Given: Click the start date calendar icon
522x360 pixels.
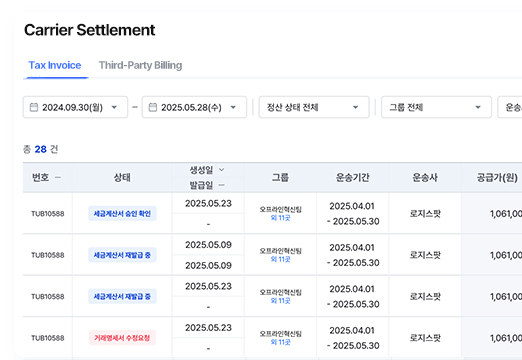Looking at the screenshot, I should (34, 107).
